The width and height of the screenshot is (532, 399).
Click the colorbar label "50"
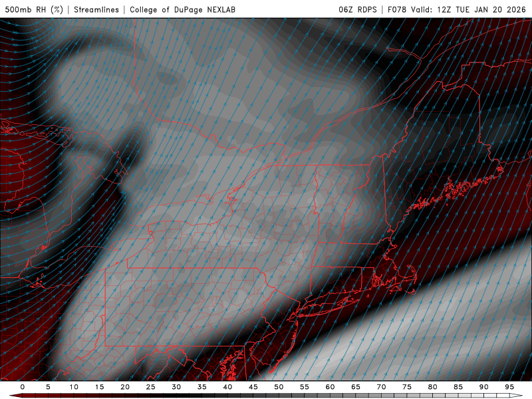pos(279,387)
